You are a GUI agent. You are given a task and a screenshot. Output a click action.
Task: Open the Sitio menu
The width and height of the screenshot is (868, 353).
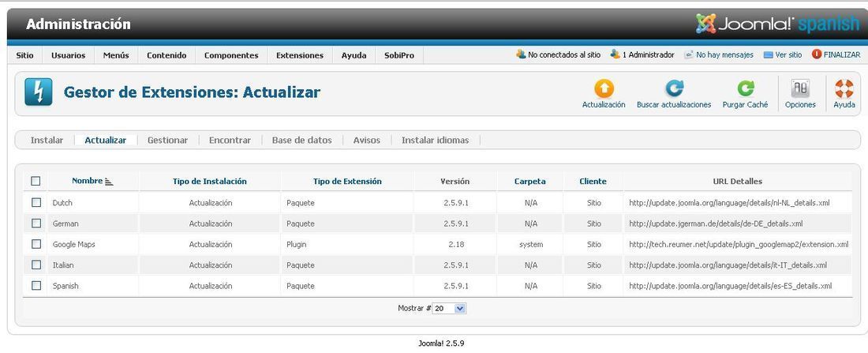(24, 55)
